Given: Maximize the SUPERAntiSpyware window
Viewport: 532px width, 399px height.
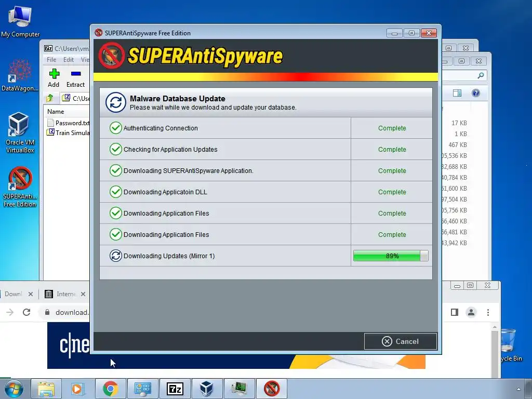Looking at the screenshot, I should 411,33.
